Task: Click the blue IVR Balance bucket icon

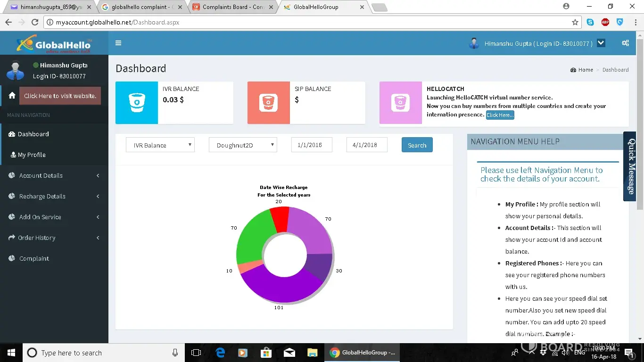Action: click(x=137, y=103)
